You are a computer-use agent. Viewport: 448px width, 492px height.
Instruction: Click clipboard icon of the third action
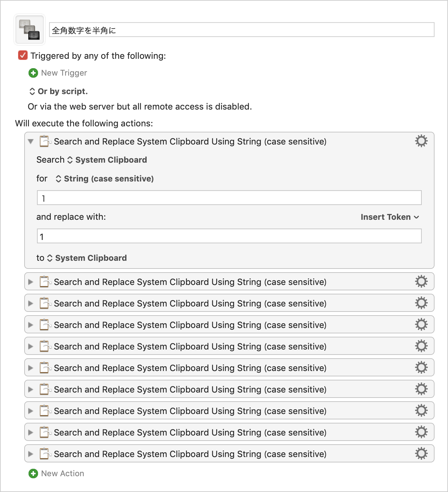click(x=45, y=303)
